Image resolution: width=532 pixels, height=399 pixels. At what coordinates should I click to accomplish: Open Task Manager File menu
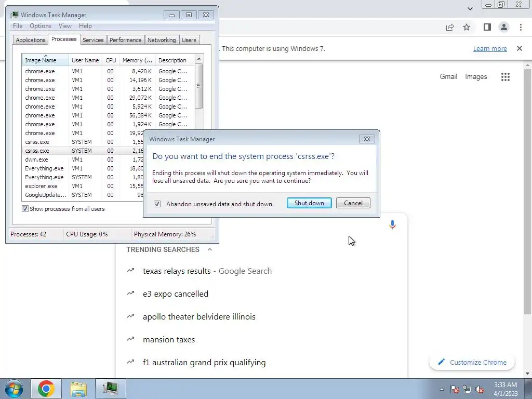[x=18, y=26]
